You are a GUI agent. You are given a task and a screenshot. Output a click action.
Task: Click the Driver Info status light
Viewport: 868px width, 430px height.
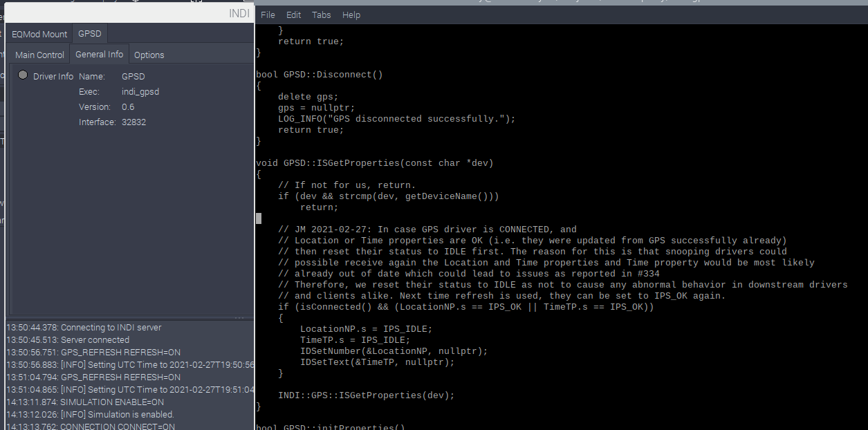point(23,75)
